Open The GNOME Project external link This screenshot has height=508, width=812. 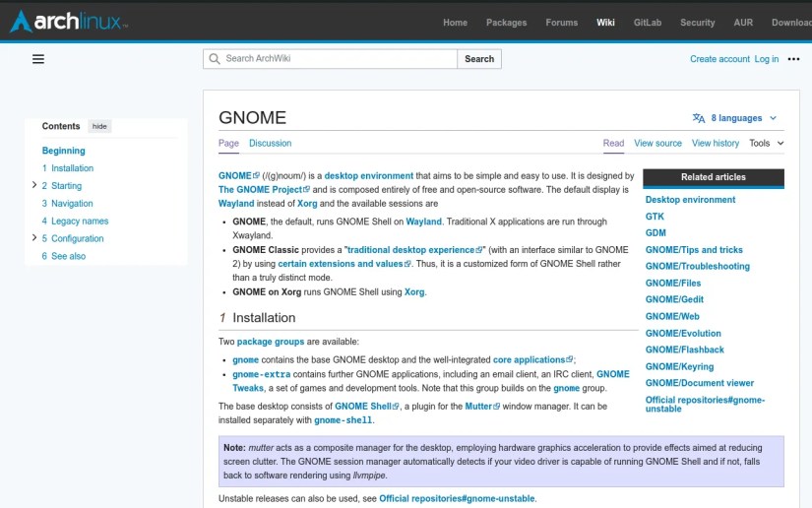click(264, 190)
